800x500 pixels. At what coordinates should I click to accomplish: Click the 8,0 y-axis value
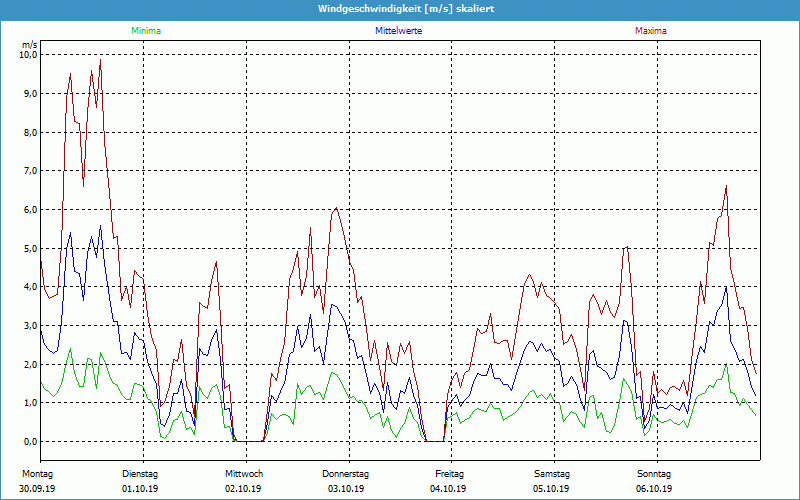[31, 132]
